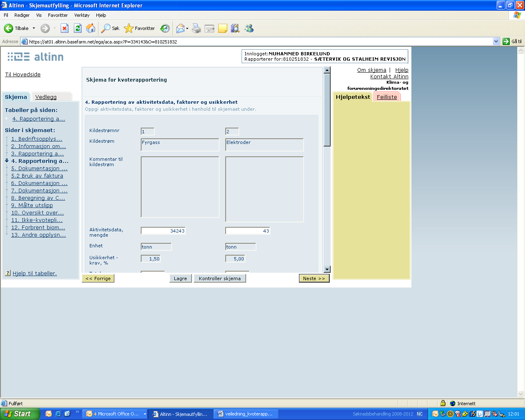Switch to the Feilliste tab
525x420 pixels.
[x=387, y=97]
